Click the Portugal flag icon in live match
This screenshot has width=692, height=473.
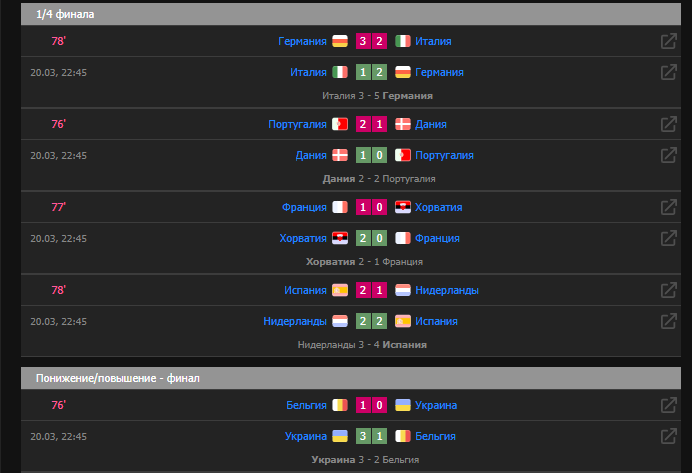pos(340,124)
